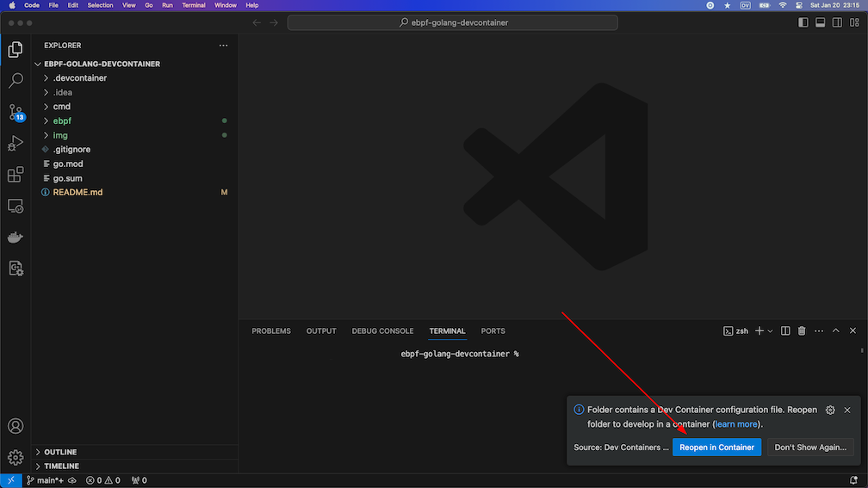Dismiss the Dev Container notification
The width and height of the screenshot is (868, 488).
pos(847,410)
